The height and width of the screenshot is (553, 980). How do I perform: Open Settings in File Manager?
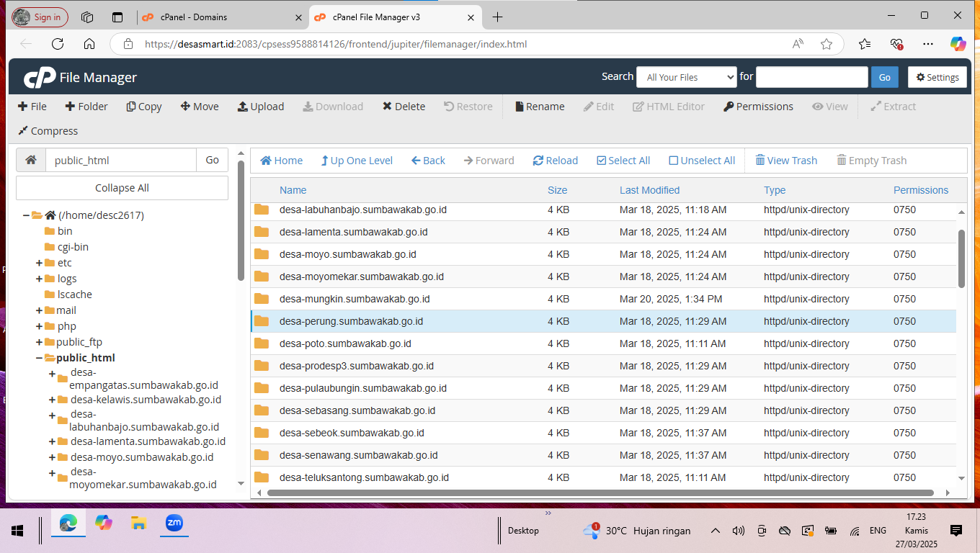click(x=937, y=77)
